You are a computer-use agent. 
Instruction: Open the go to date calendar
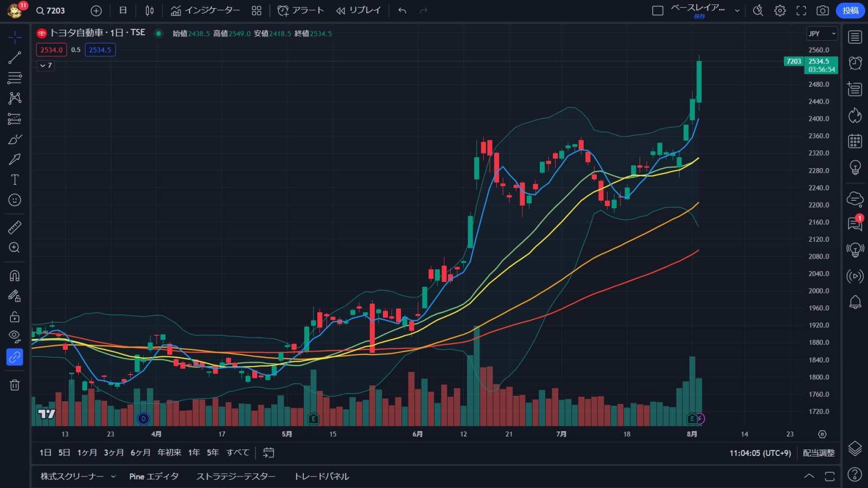click(269, 453)
